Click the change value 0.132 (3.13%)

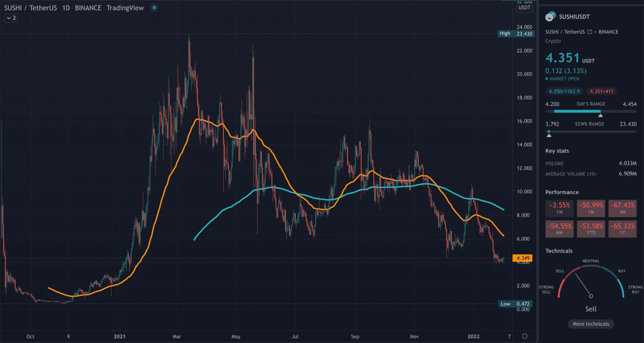[566, 71]
